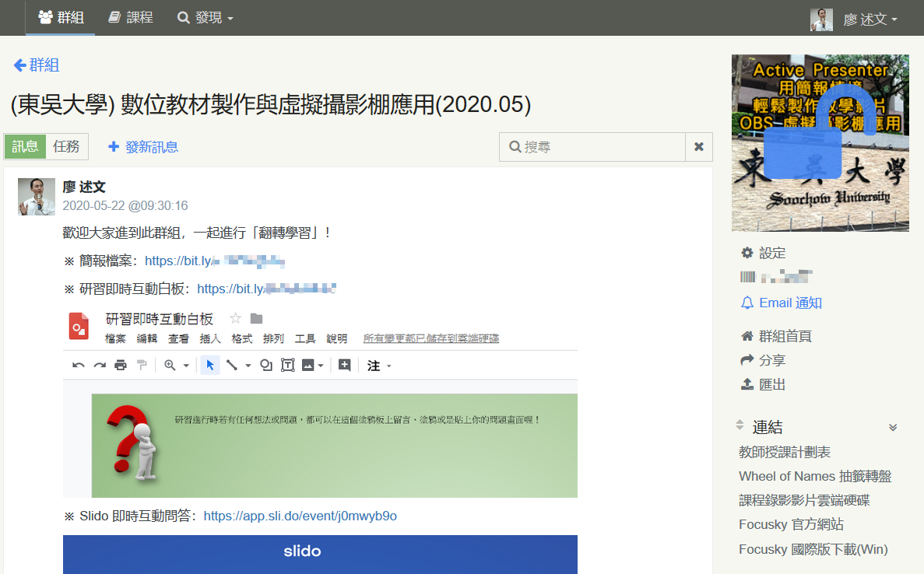Open the 排列 menu in the drawing
This screenshot has width=924, height=574.
[273, 338]
